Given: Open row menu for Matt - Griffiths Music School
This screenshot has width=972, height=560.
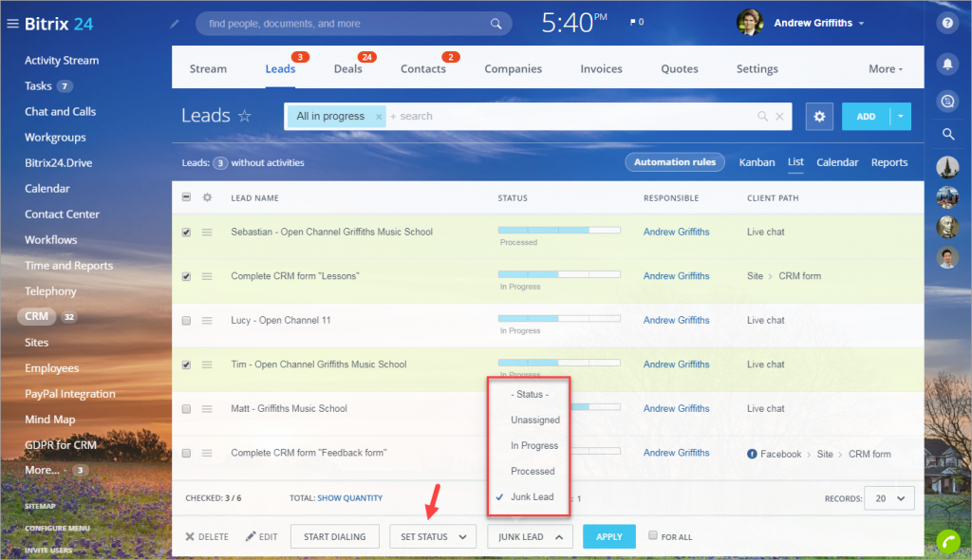Looking at the screenshot, I should tap(207, 409).
